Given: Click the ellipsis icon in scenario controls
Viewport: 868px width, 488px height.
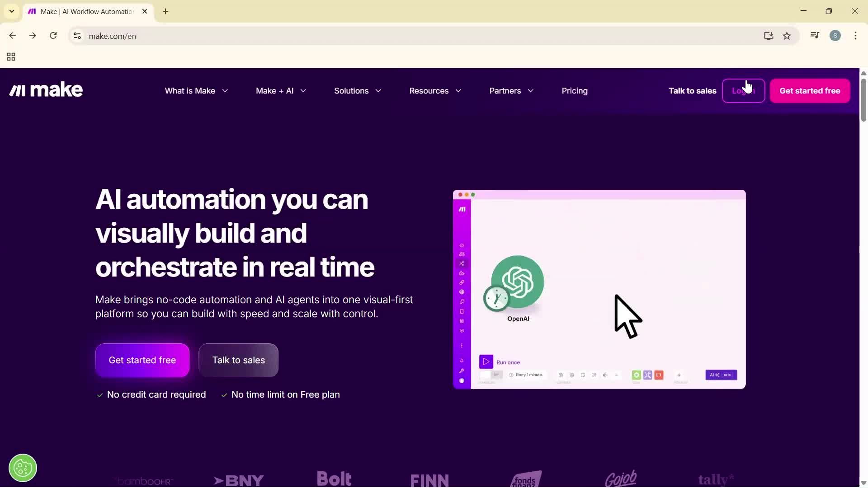Looking at the screenshot, I should tap(617, 375).
